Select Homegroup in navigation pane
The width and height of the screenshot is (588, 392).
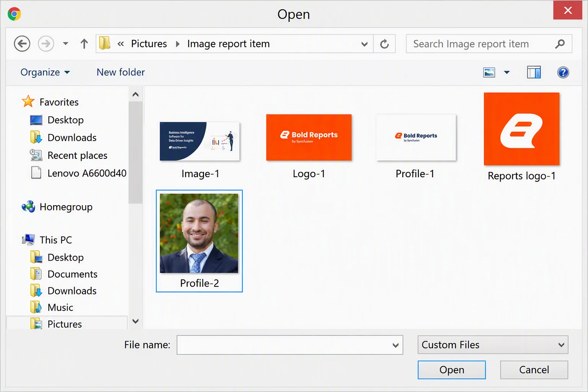click(57, 207)
